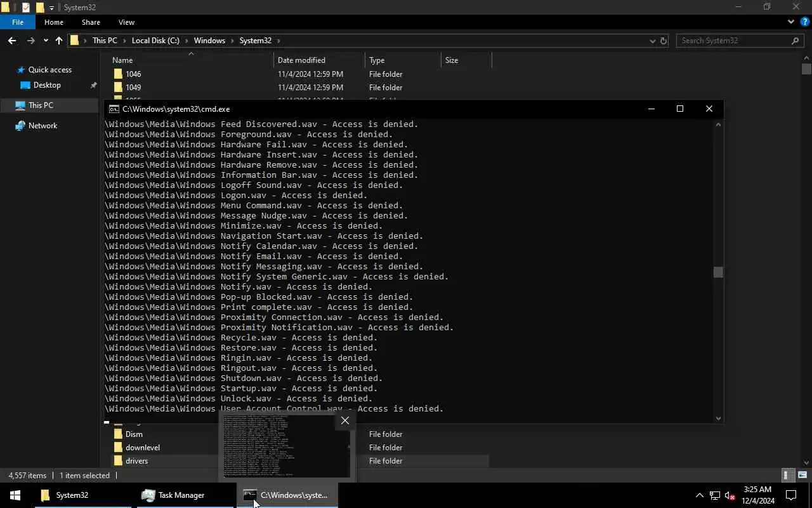The height and width of the screenshot is (508, 812).
Task: Click cmd scrollbar down arrow
Action: click(x=718, y=418)
